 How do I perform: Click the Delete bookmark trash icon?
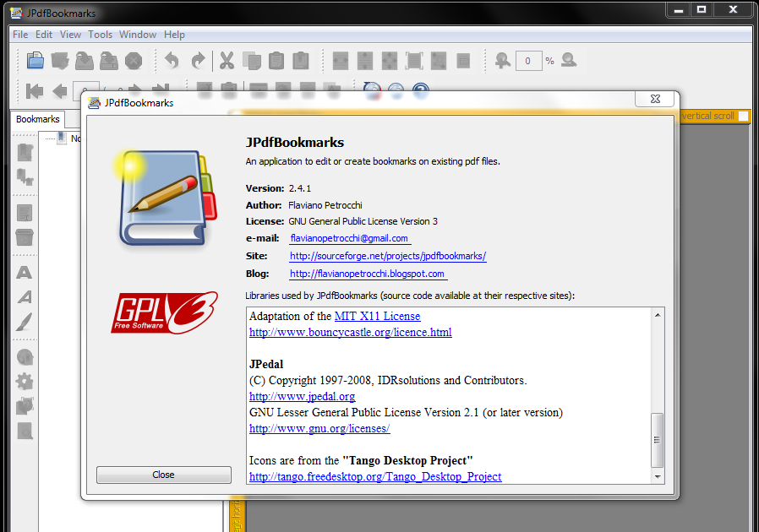click(x=25, y=237)
